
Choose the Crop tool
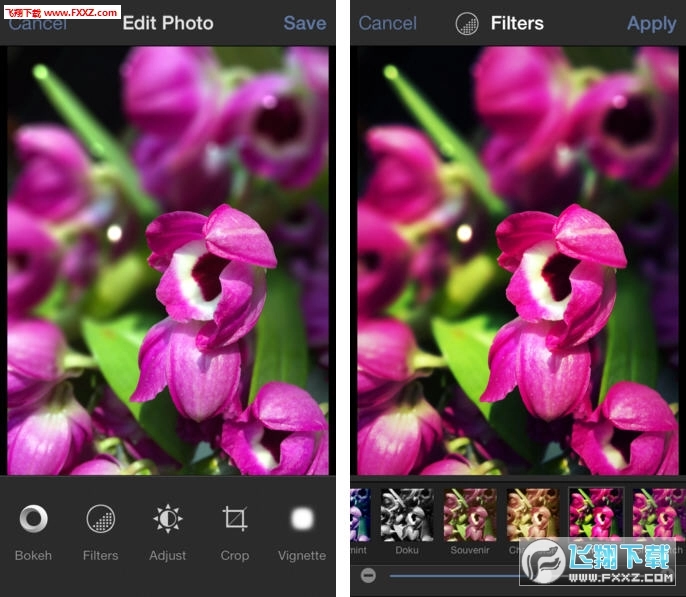pos(234,519)
